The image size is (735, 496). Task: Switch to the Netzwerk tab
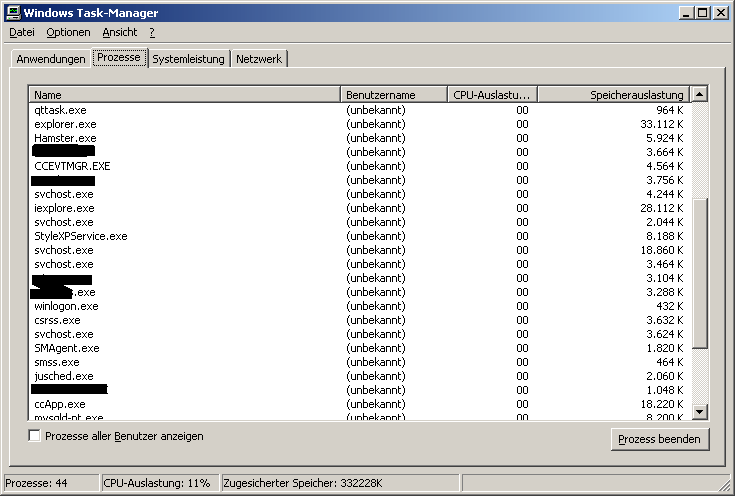[259, 59]
